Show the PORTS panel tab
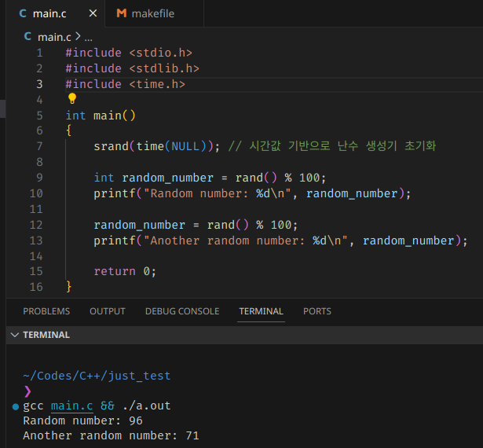The image size is (483, 448). point(317,311)
